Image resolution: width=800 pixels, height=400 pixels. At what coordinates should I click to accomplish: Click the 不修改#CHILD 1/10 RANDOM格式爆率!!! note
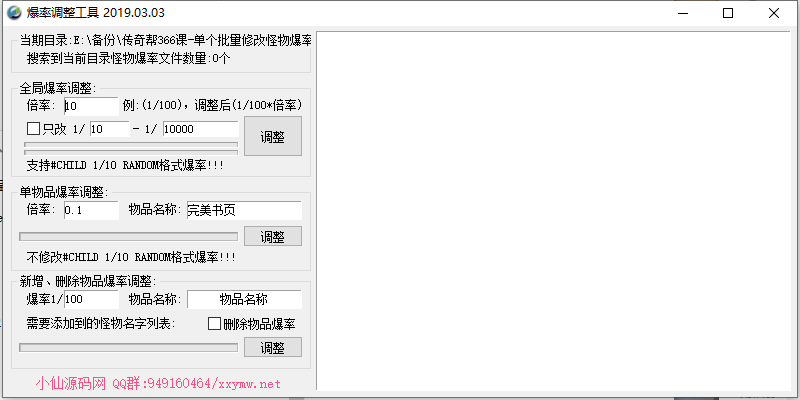pos(131,257)
